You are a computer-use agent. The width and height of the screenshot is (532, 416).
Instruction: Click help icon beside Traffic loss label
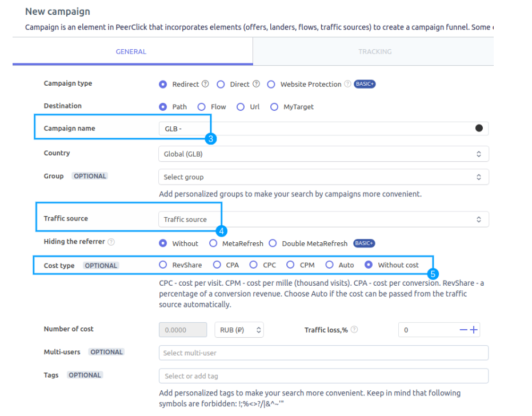click(x=354, y=330)
